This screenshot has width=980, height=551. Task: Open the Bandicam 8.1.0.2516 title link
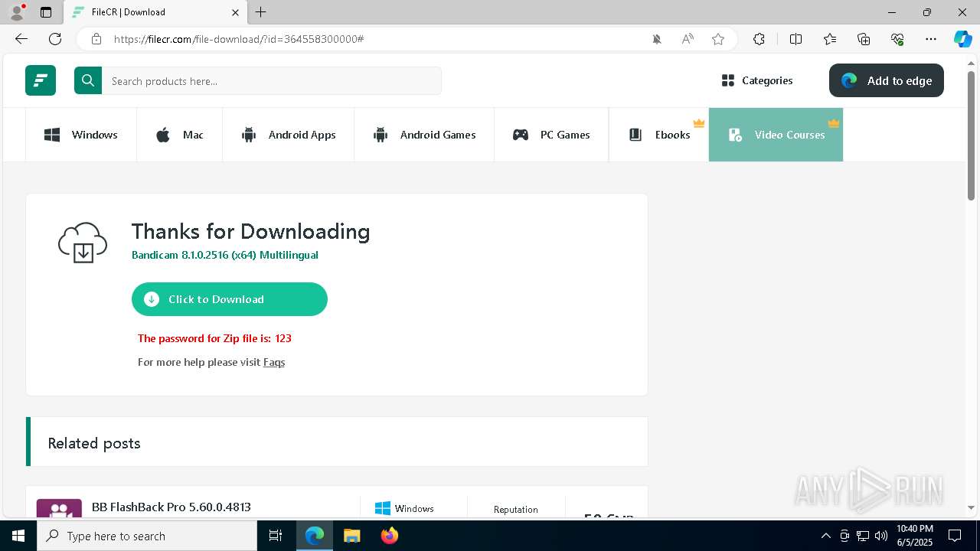pos(225,255)
